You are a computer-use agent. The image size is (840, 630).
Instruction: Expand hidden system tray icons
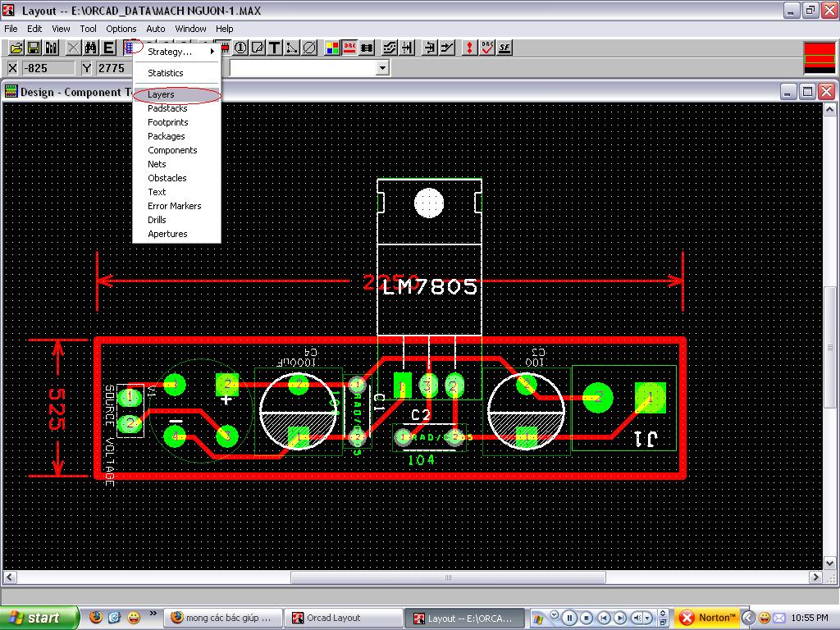748,618
